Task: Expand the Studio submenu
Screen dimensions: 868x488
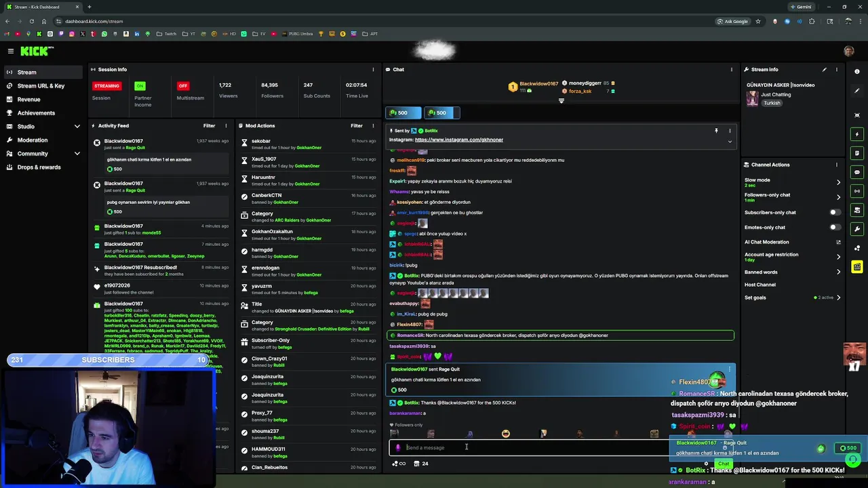Action: click(x=77, y=126)
